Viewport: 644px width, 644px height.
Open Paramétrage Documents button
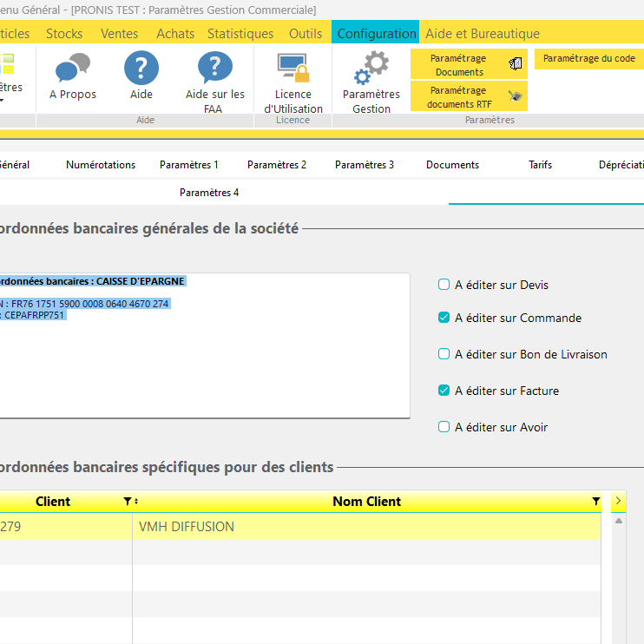[x=469, y=64]
